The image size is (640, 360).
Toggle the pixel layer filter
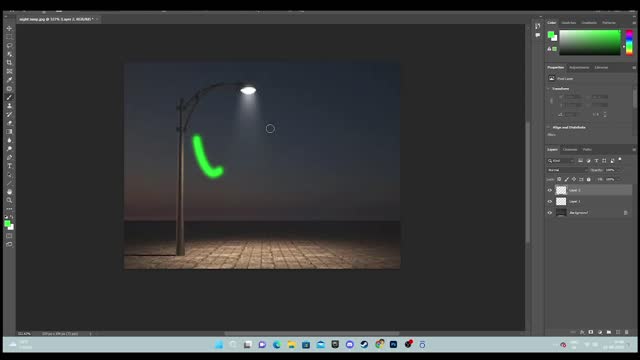(580, 161)
